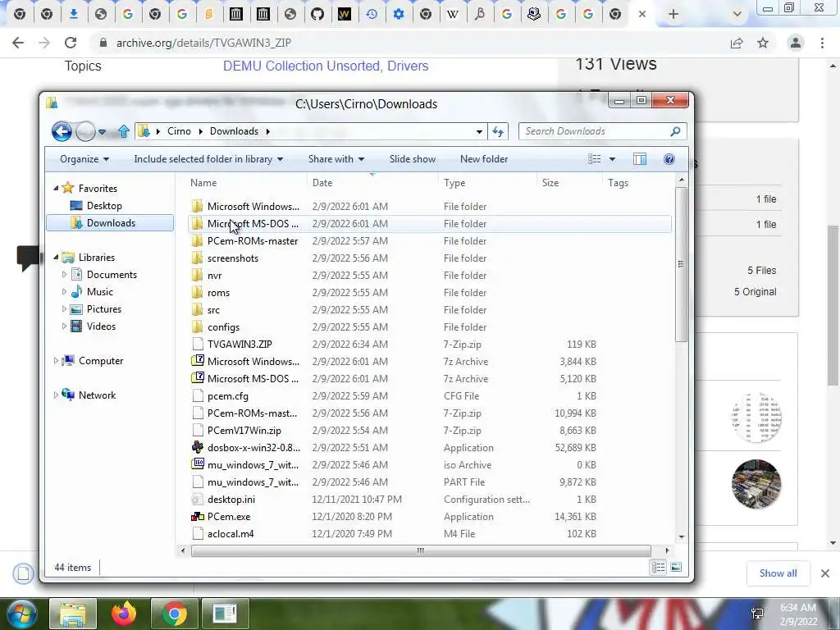The image size is (840, 630).
Task: Click the Up folder arrow icon
Action: point(124,131)
